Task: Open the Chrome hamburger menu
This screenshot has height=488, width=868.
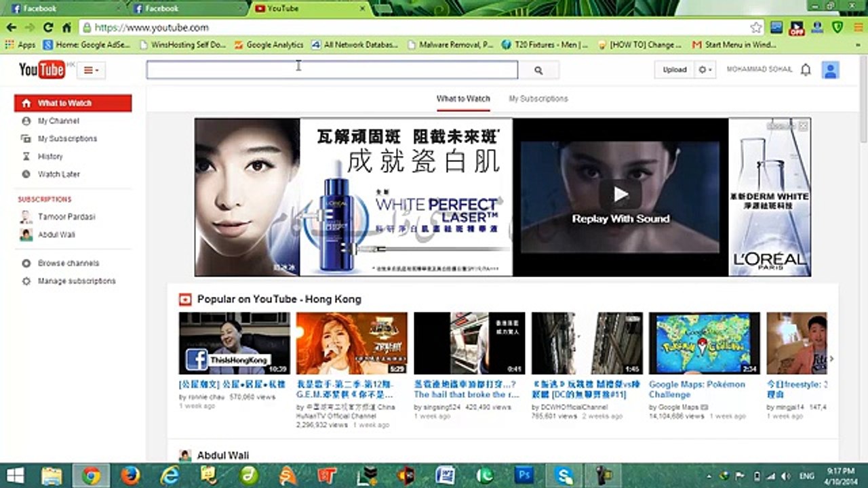Action: 858,28
